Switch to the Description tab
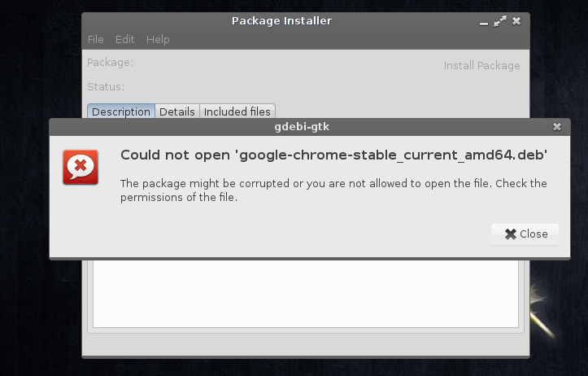 point(120,112)
